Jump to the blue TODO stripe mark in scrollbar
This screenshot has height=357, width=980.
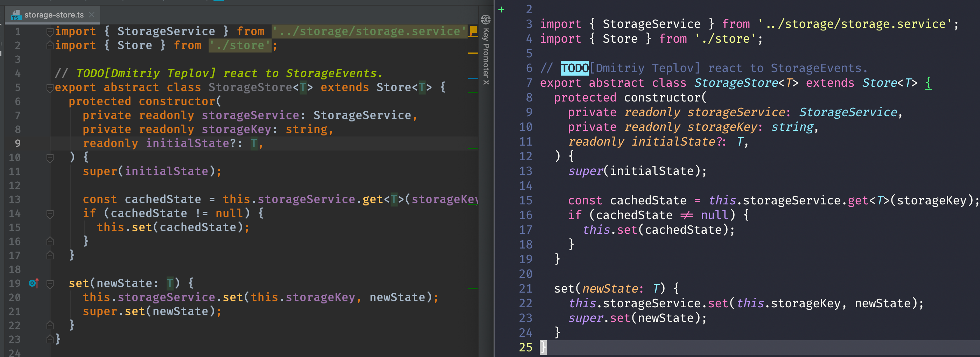473,78
